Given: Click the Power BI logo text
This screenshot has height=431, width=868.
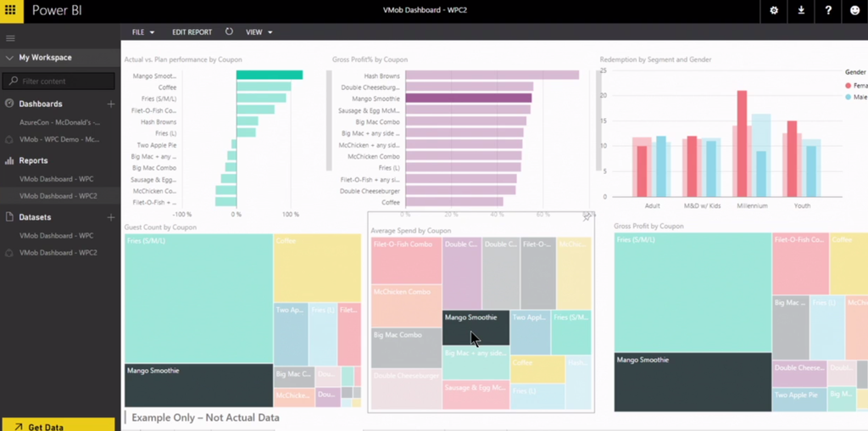Looking at the screenshot, I should pyautogui.click(x=57, y=10).
